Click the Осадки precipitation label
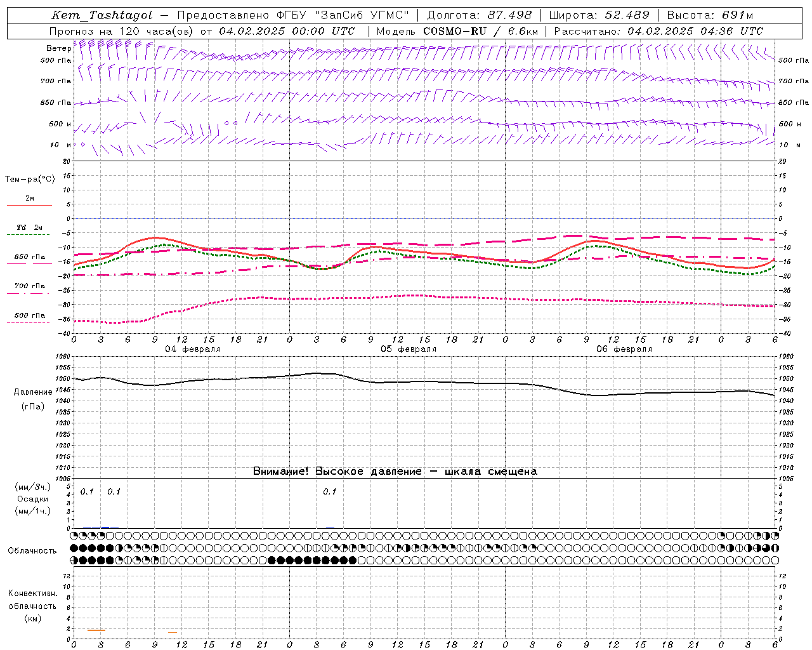The width and height of the screenshot is (812, 650). [x=33, y=499]
